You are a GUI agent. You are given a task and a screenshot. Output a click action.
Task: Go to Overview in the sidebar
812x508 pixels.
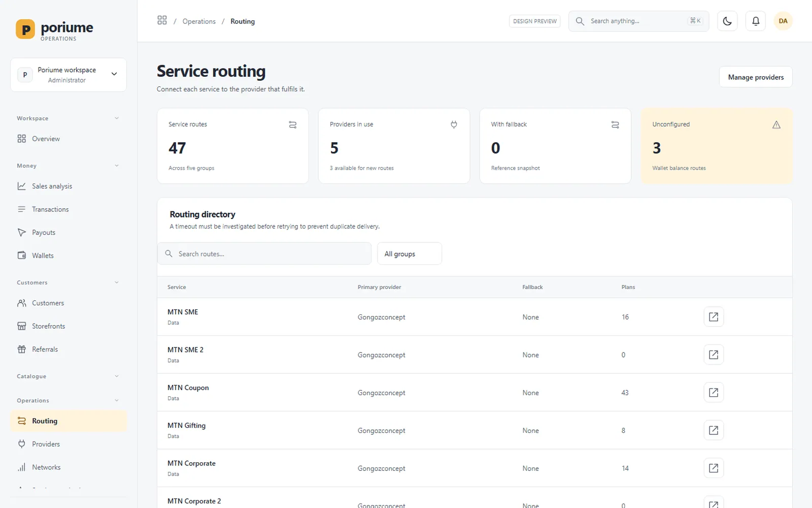(x=69, y=139)
